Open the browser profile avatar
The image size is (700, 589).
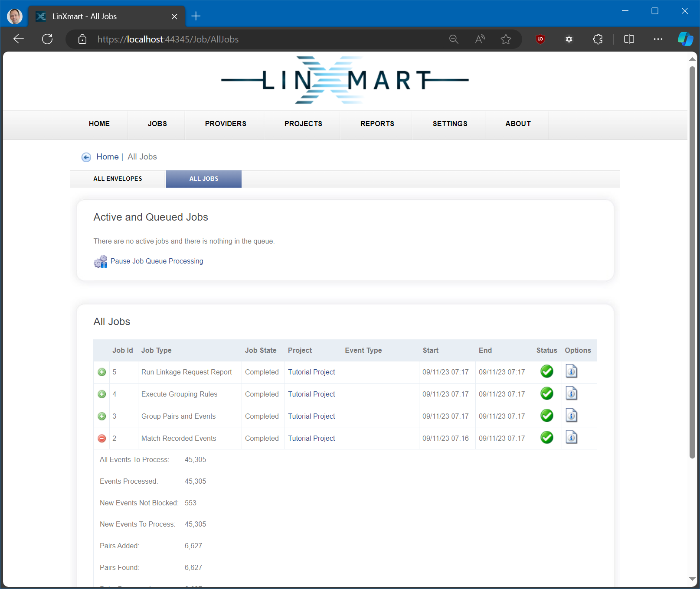coord(15,16)
